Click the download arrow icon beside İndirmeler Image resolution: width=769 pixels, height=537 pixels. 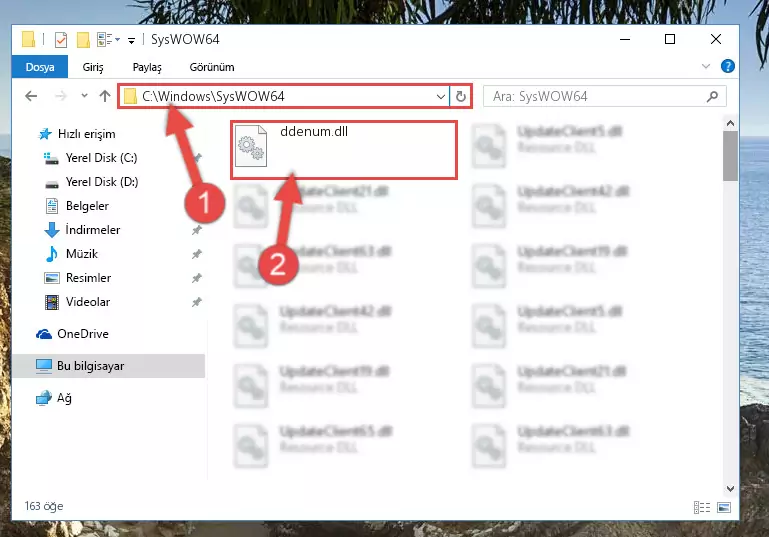click(51, 230)
